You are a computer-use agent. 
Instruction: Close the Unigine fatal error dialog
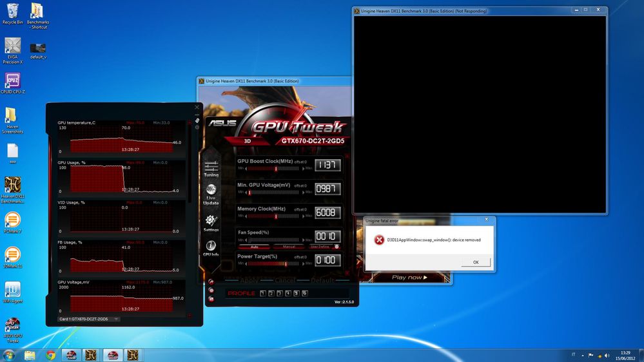point(486,220)
